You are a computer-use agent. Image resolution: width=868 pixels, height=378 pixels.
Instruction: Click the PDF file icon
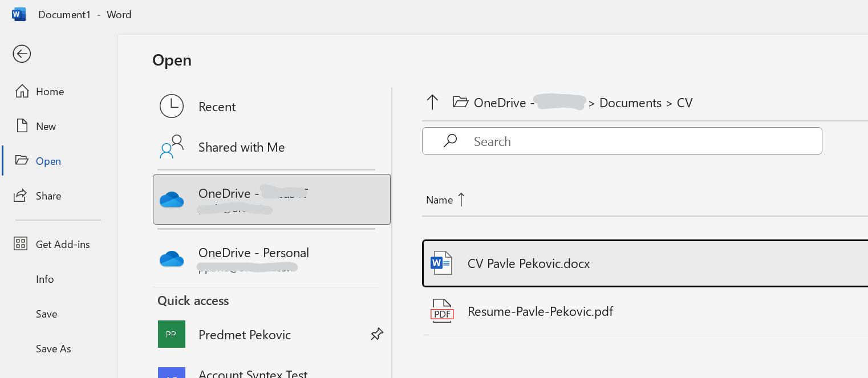[442, 311]
